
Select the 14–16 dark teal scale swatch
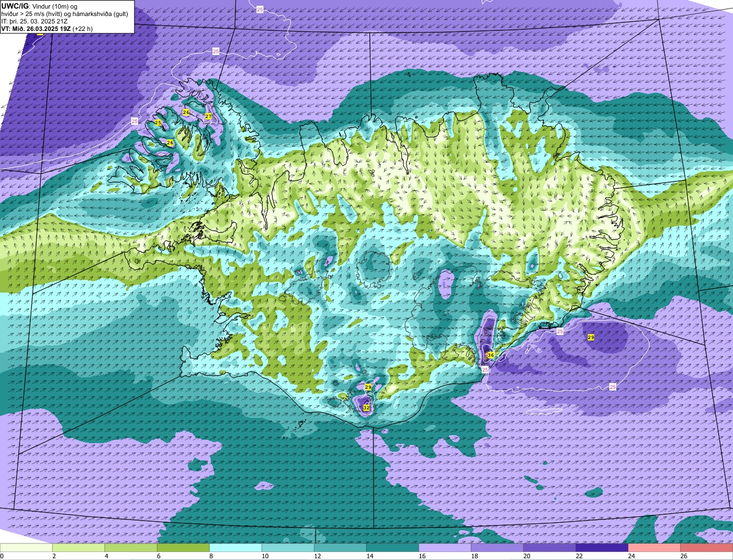(393, 547)
